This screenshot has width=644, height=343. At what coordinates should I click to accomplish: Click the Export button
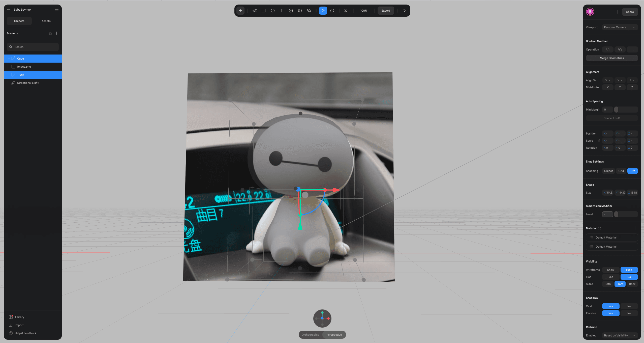click(386, 11)
